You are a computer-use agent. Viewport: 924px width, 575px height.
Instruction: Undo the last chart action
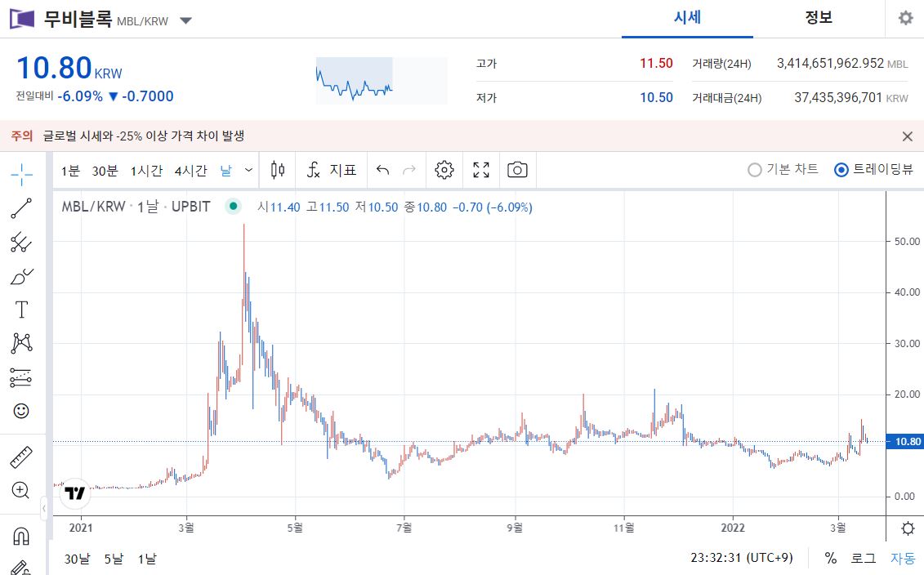click(x=382, y=170)
